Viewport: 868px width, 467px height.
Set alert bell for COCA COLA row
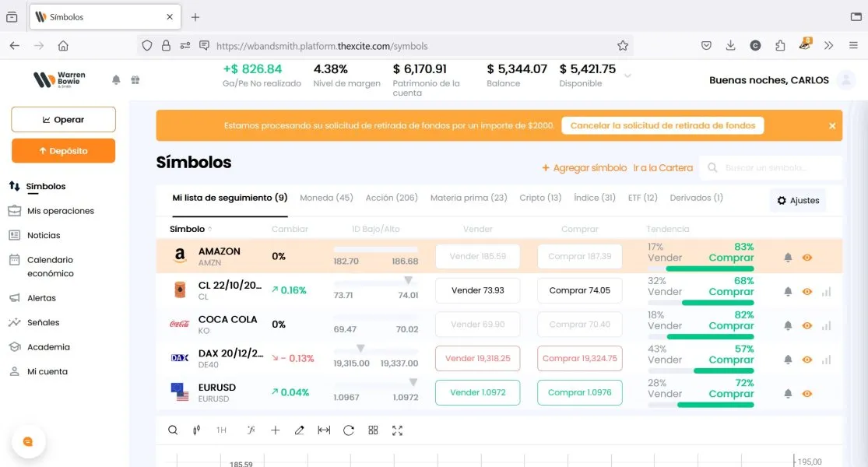(788, 326)
